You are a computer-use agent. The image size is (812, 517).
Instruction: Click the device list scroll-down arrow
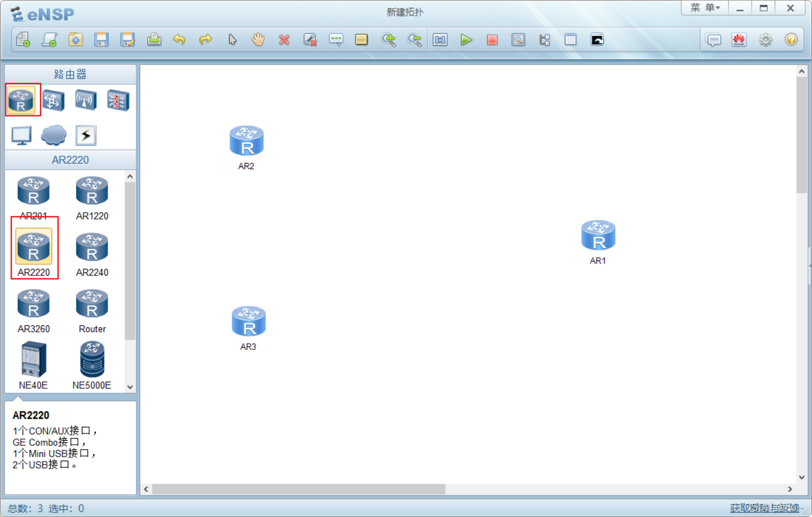(130, 387)
